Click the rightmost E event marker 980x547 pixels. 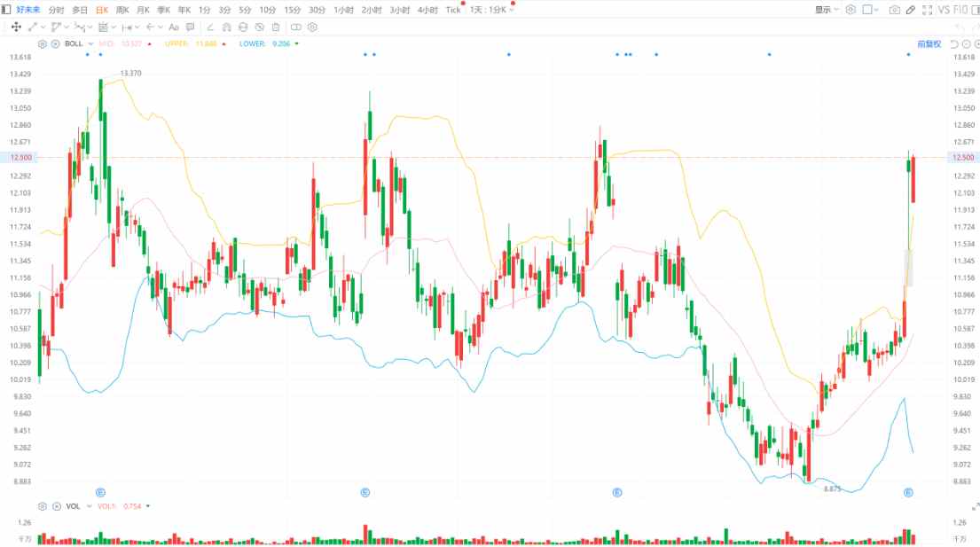tap(908, 493)
